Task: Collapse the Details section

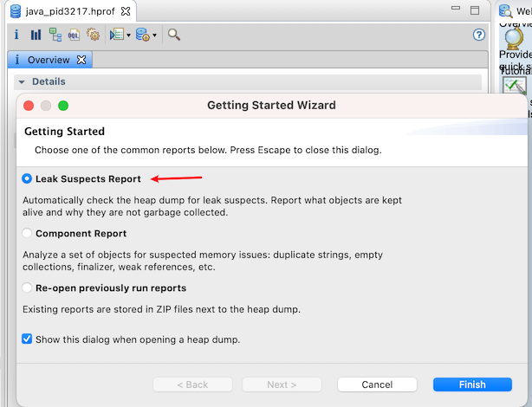Action: click(22, 81)
